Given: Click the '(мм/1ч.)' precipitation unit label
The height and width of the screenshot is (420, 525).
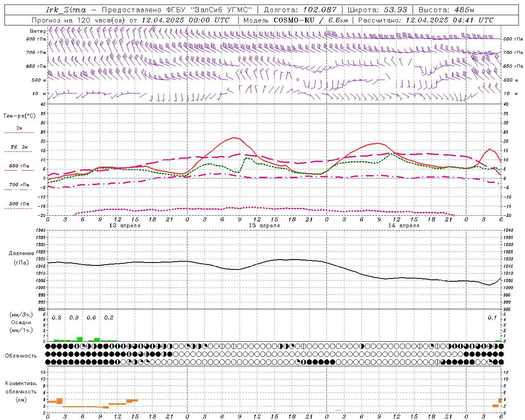Looking at the screenshot, I should [21, 330].
